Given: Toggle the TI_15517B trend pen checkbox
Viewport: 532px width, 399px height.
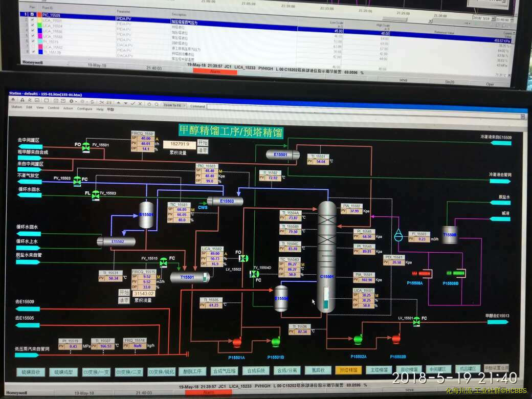Looking at the screenshot, I should [x=33, y=52].
